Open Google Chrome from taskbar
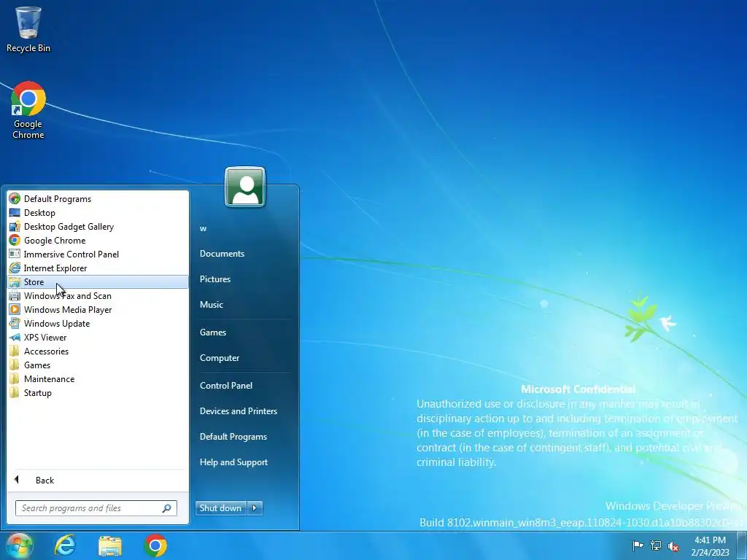Screen dimensions: 747x560 click(155, 545)
